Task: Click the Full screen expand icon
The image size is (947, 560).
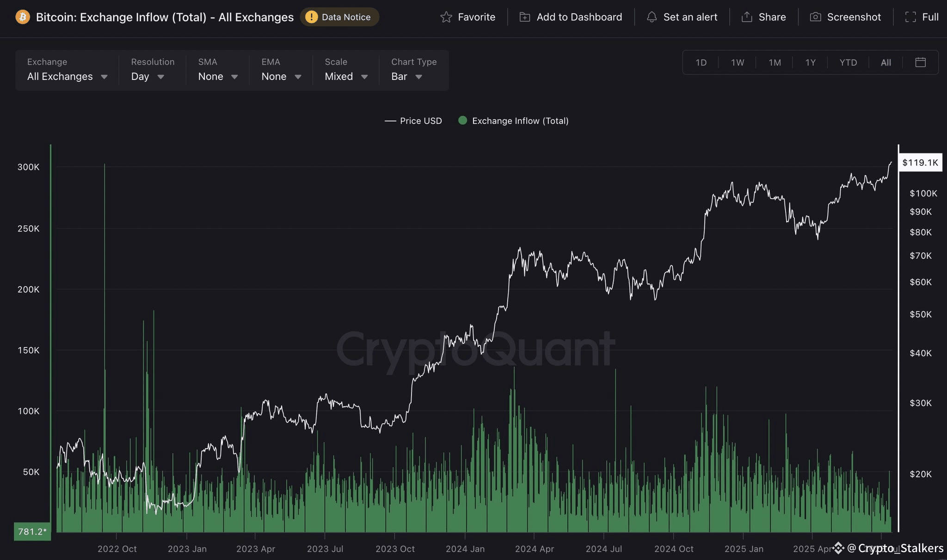Action: [910, 17]
